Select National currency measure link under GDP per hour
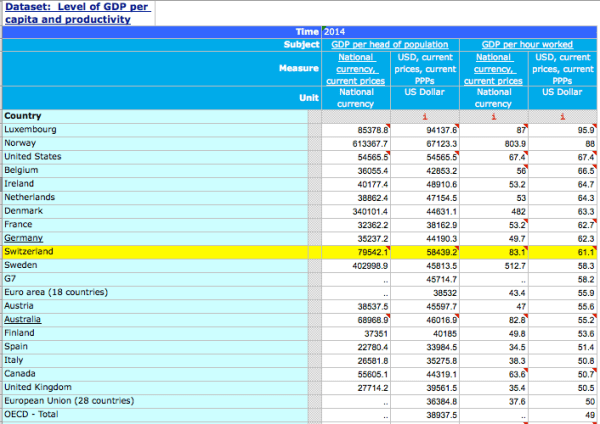 pos(494,68)
